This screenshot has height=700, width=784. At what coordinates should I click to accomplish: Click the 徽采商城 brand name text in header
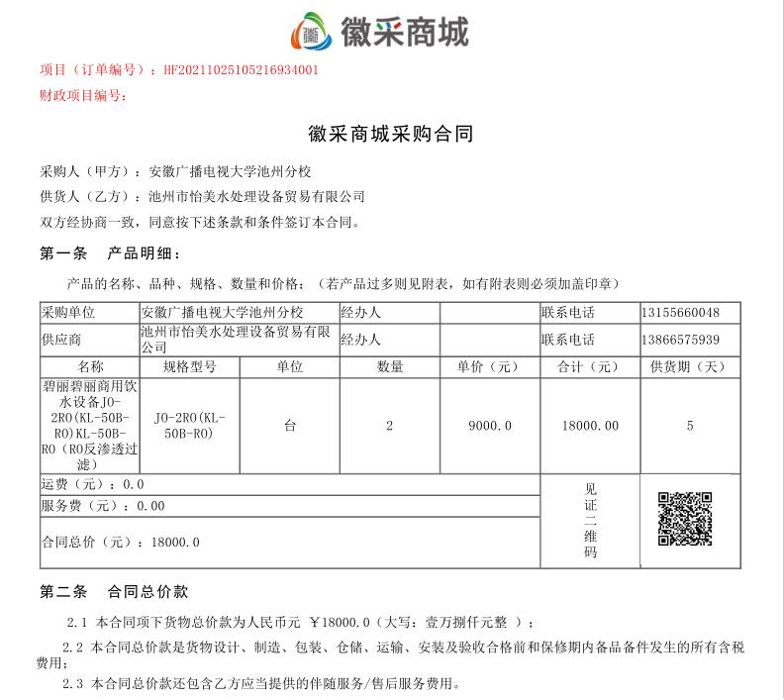404,32
